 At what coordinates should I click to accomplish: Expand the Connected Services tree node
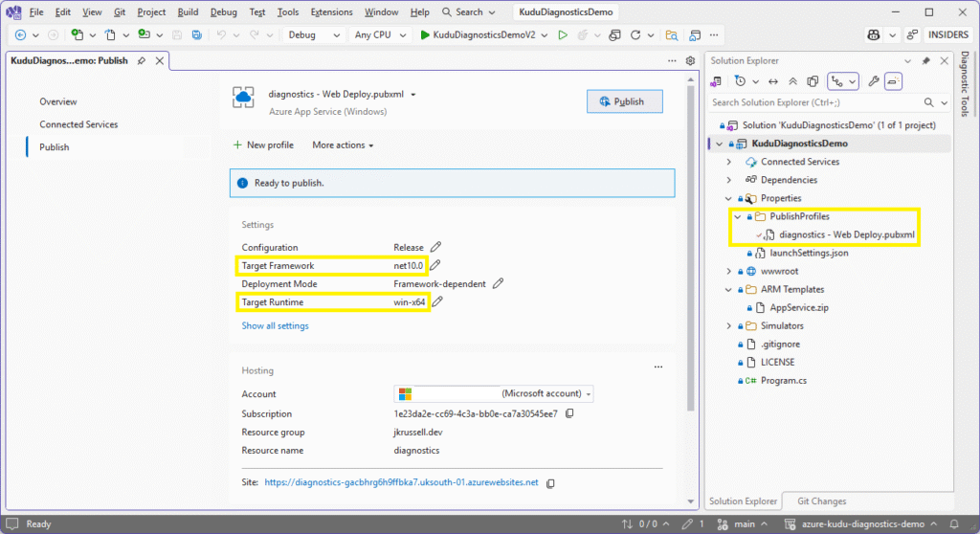coord(728,162)
